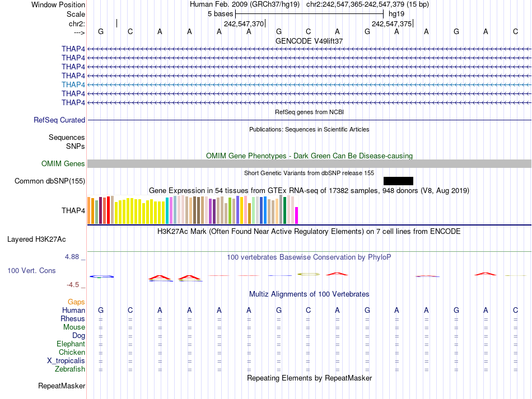Open 'Short Genetic Variants from dbSNP release 155'

pos(309,173)
